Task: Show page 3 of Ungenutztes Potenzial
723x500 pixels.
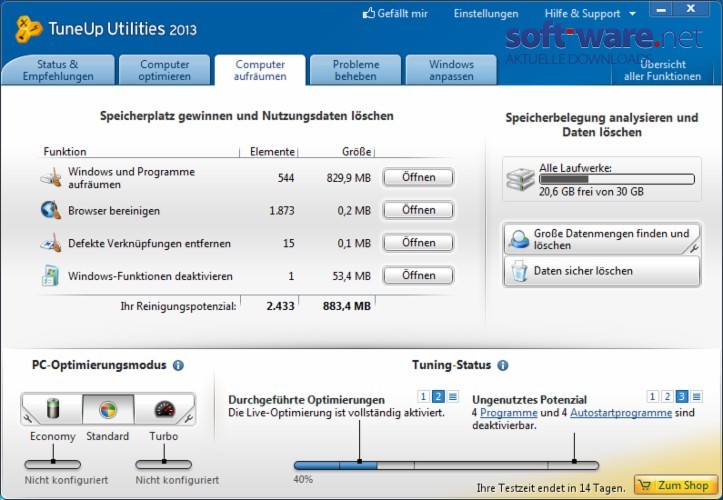Action: [682, 396]
